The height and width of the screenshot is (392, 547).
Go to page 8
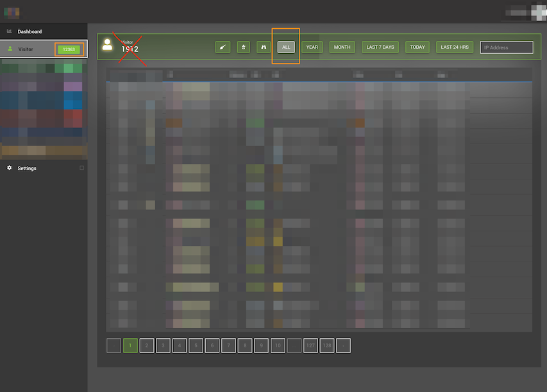click(x=245, y=346)
